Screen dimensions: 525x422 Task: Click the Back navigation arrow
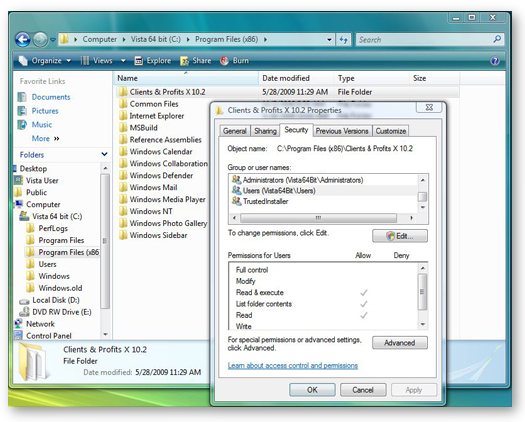(23, 40)
